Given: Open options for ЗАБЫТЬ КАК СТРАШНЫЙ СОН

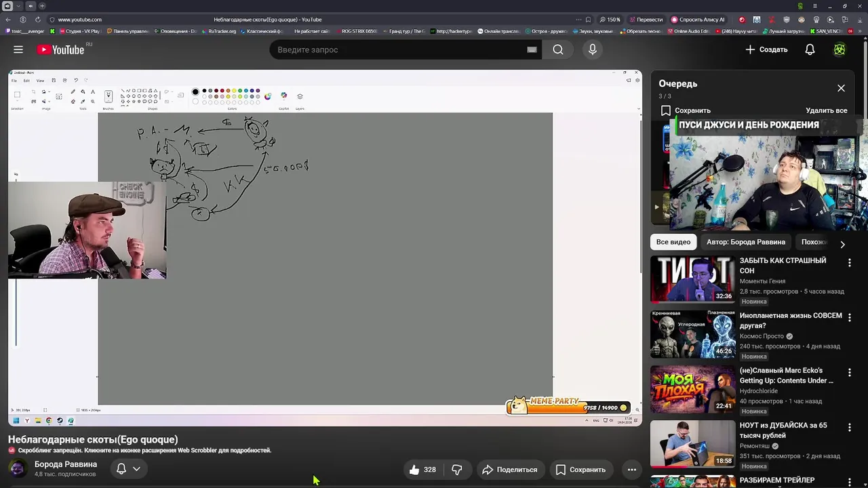Looking at the screenshot, I should pos(849,262).
